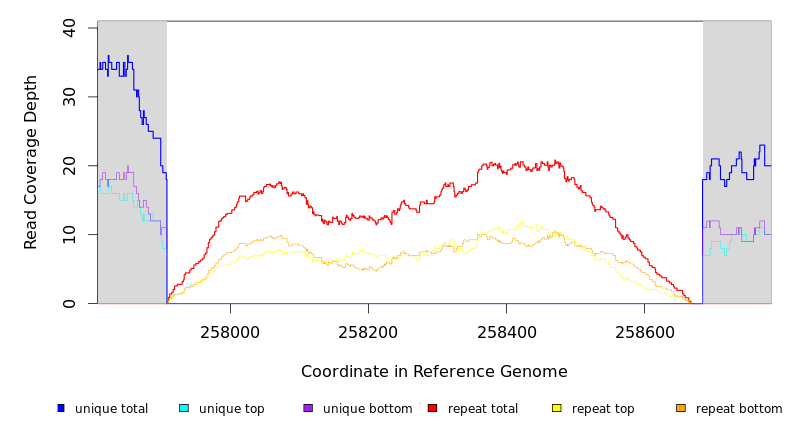Click the blue unique total legend swatch
This screenshot has width=792, height=432.
tap(61, 408)
